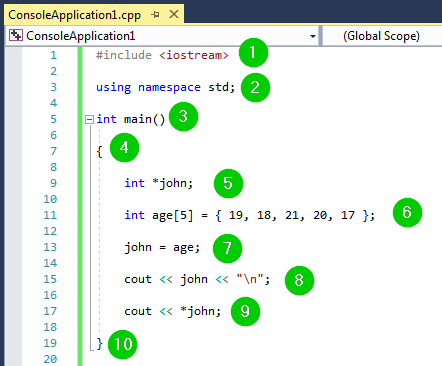This screenshot has height=366, width=442.
Task: Click the 'cout << *john;' statement
Action: click(x=173, y=311)
